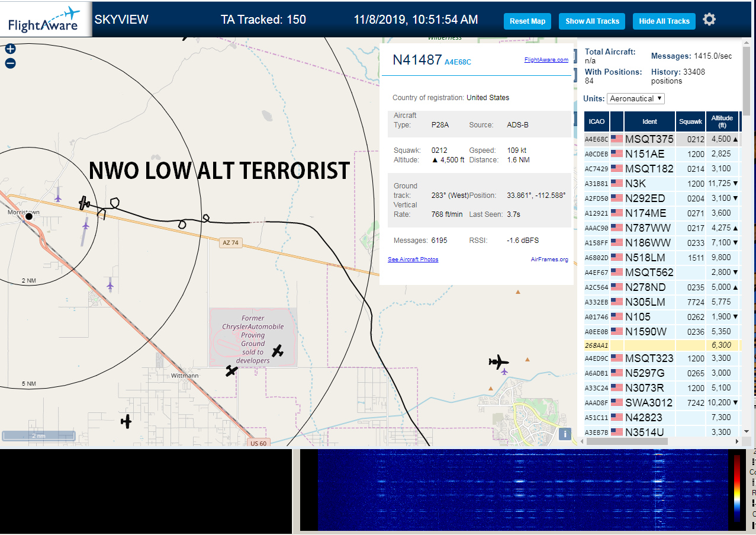This screenshot has width=756, height=535.
Task: Select the MSQT562 aircraft row
Action: click(662, 273)
